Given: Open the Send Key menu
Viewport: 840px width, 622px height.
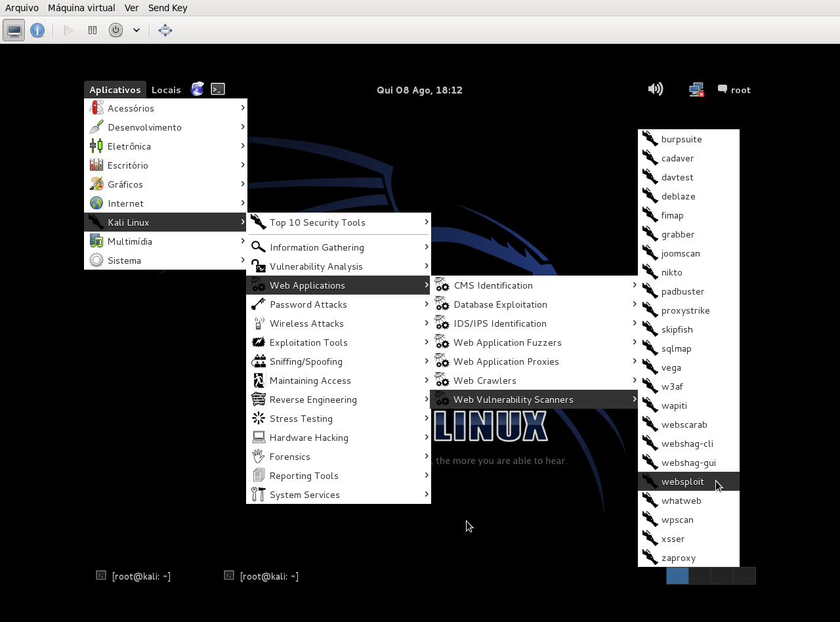Looking at the screenshot, I should coord(167,8).
